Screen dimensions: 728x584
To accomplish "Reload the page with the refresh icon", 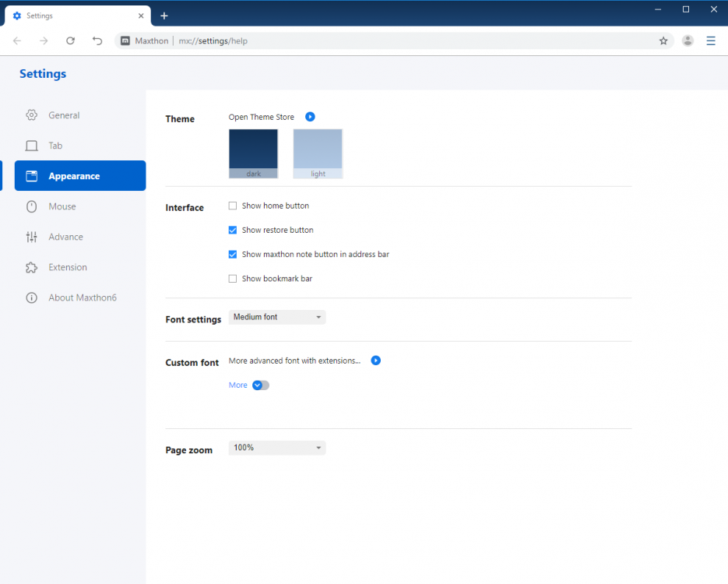I will 70,40.
